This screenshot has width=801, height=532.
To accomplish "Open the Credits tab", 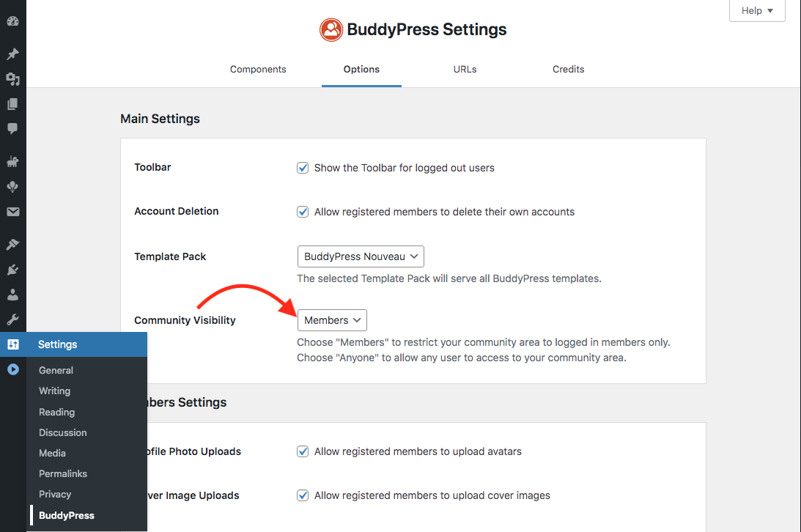I will [x=568, y=70].
